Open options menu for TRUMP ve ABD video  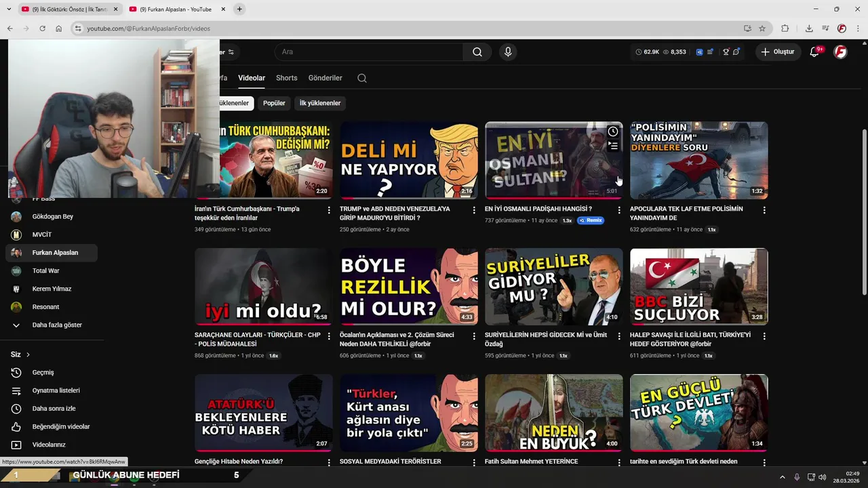pyautogui.click(x=474, y=210)
